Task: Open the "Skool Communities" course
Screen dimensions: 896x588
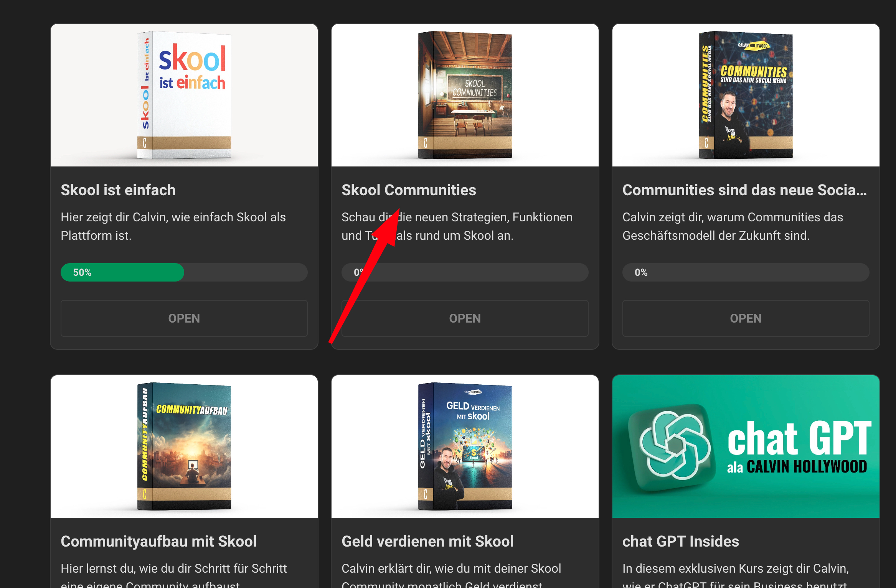Action: tap(465, 318)
